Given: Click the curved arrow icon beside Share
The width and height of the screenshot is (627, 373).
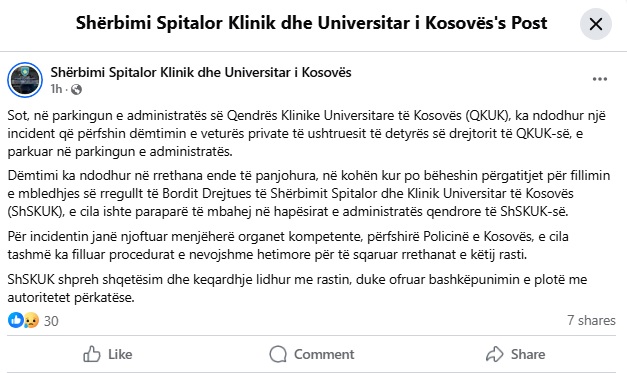Looking at the screenshot, I should click(495, 354).
